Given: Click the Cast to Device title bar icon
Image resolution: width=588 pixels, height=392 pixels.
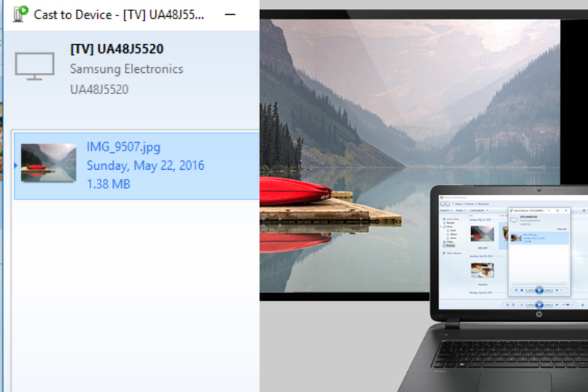Looking at the screenshot, I should (x=21, y=14).
